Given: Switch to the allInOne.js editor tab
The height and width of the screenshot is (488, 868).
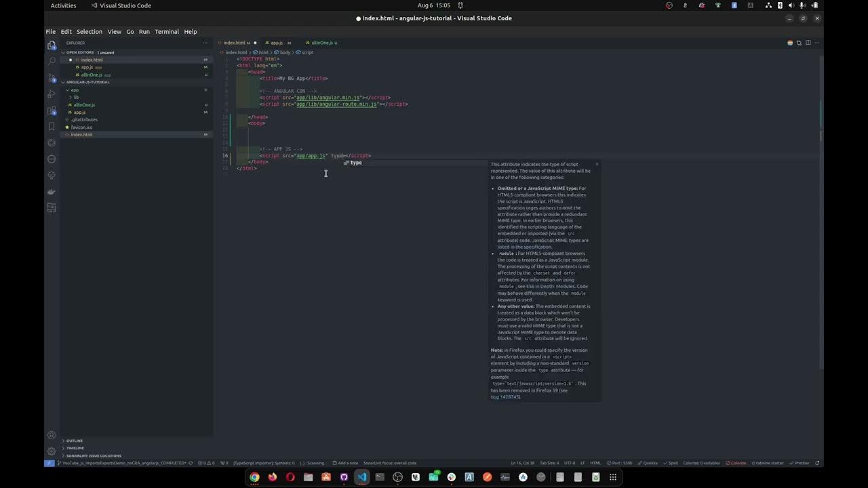Looking at the screenshot, I should (x=322, y=43).
